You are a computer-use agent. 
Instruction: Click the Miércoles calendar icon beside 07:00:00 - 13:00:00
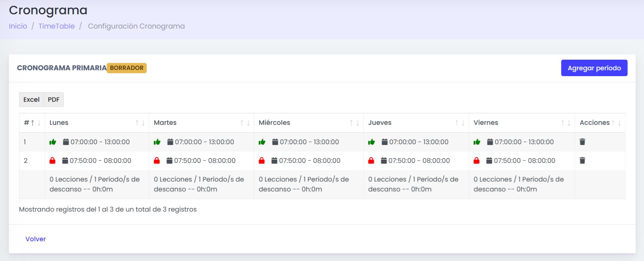pos(275,142)
